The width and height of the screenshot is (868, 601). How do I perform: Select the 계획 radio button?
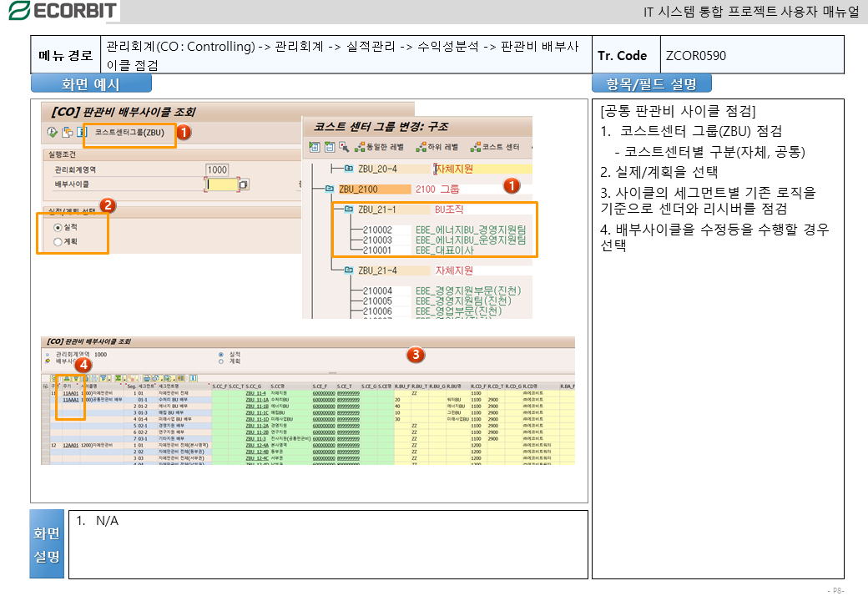[58, 242]
